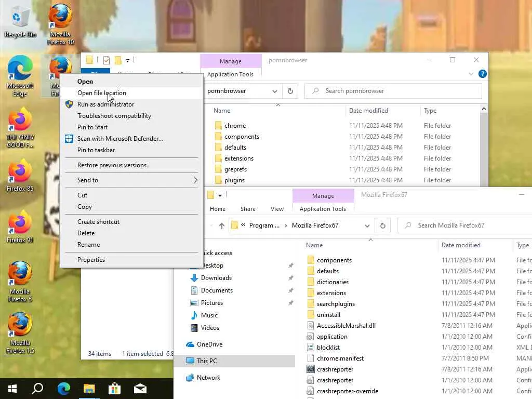532x399 pixels.
Task: Click the Windows Start button
Action: 12,389
